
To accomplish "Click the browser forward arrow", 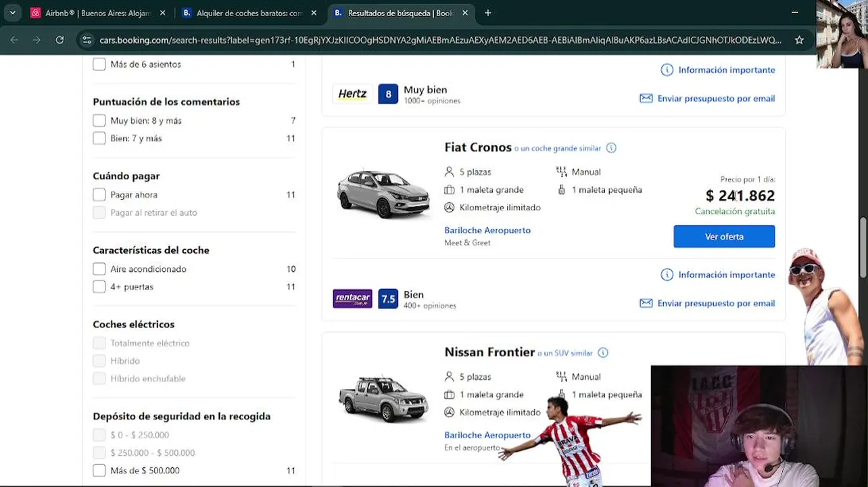I will [x=37, y=40].
